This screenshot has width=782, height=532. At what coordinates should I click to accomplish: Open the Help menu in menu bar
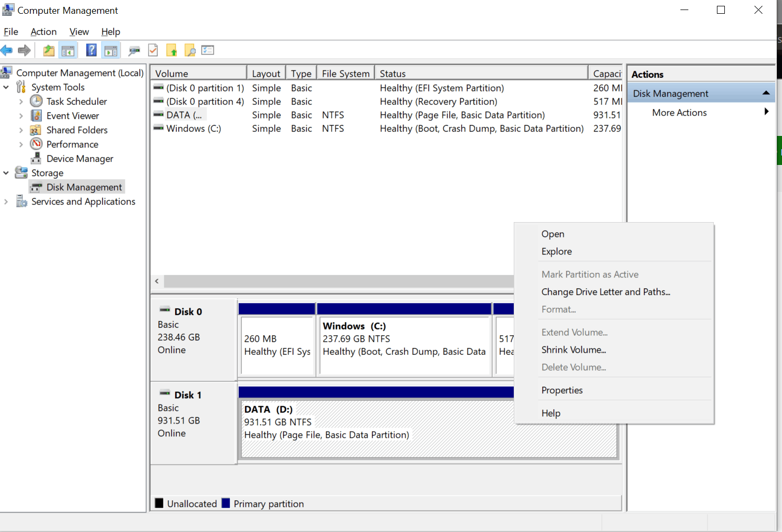(x=111, y=32)
